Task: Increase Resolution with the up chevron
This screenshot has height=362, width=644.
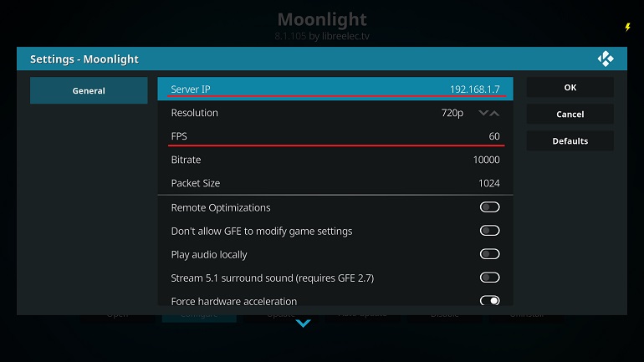Action: [x=494, y=113]
